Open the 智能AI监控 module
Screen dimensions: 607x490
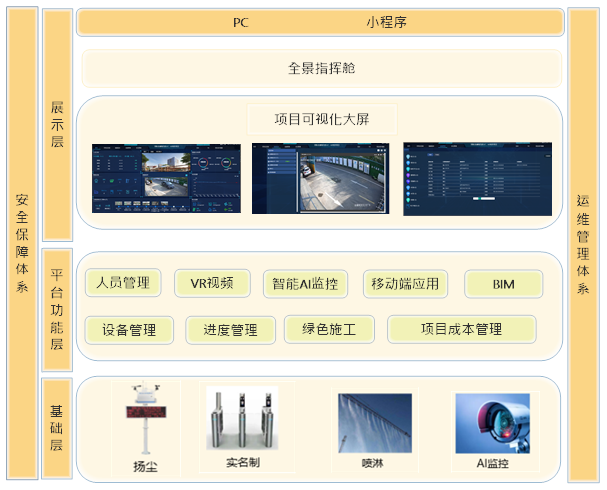coord(305,284)
